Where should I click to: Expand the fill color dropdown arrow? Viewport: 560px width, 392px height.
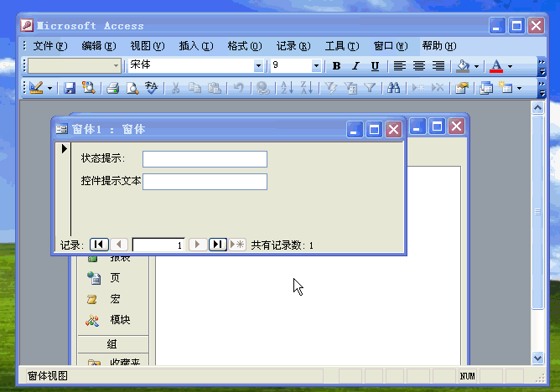coord(476,66)
